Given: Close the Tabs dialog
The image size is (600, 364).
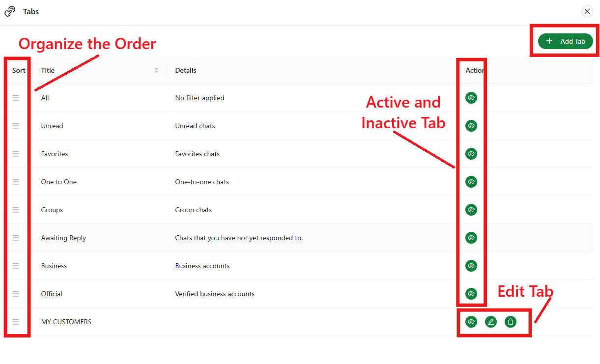Looking at the screenshot, I should (587, 11).
